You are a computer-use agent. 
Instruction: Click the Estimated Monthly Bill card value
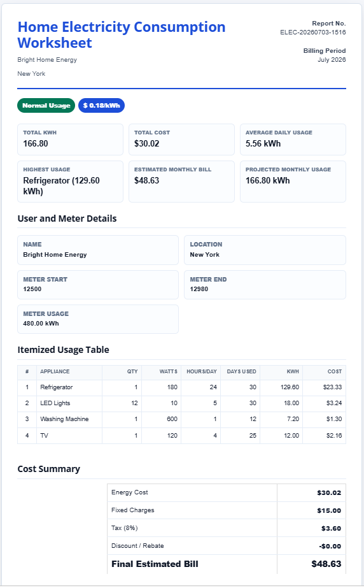coord(147,180)
